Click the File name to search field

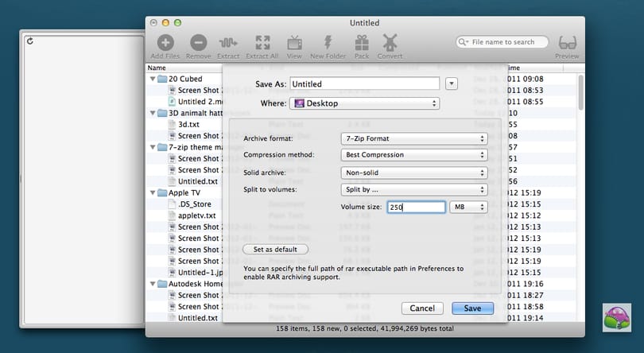502,42
